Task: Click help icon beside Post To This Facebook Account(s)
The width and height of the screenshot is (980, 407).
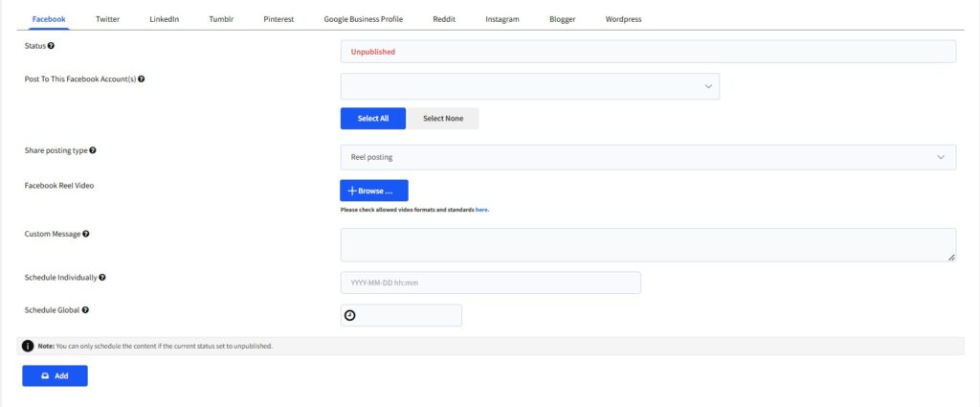Action: [x=142, y=79]
